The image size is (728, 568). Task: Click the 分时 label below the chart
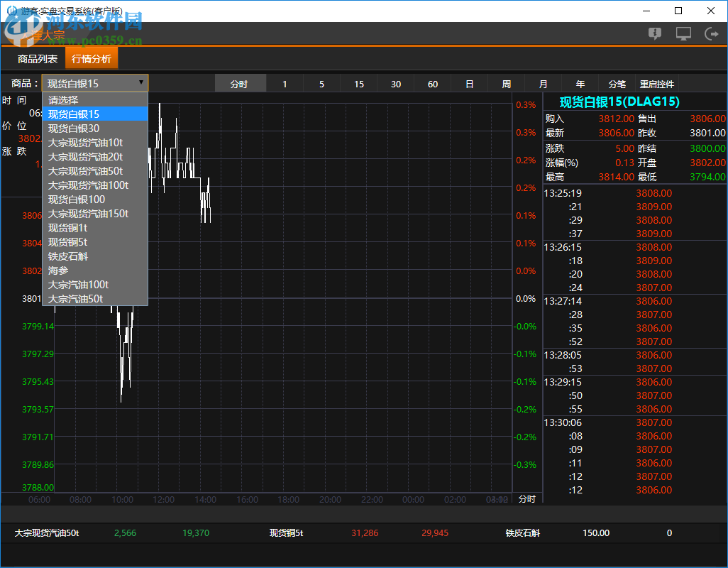[527, 499]
